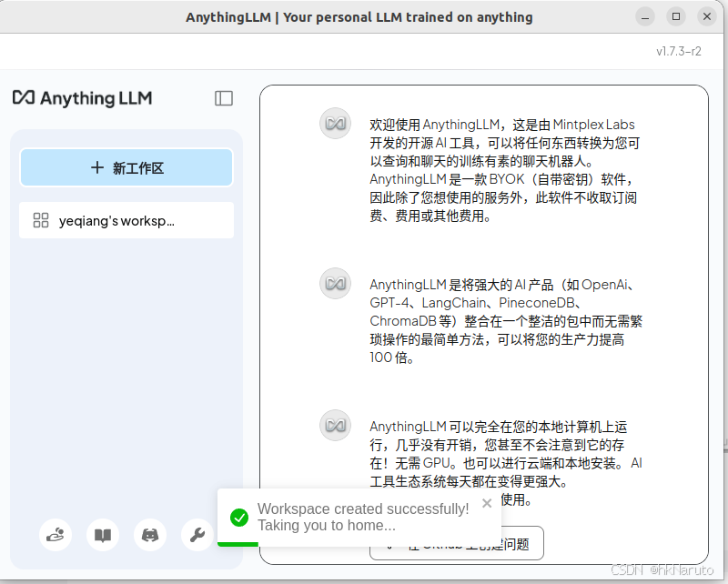Click the green success checkmark icon

(x=239, y=518)
